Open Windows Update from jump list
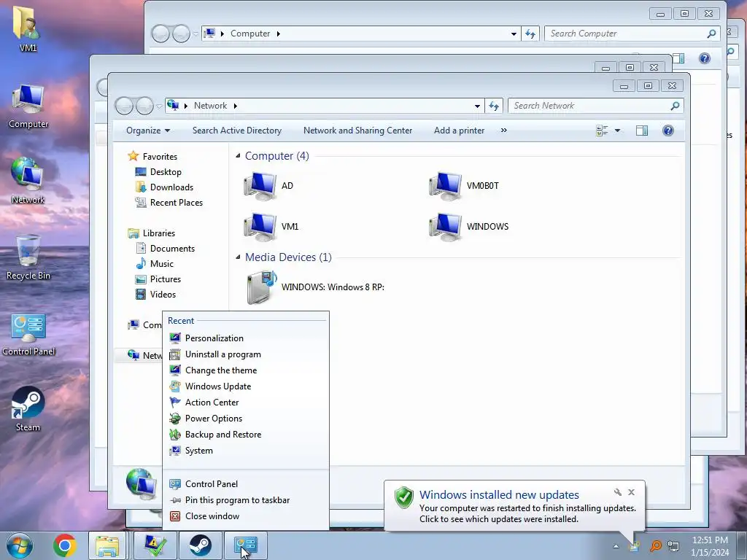 [246, 386]
